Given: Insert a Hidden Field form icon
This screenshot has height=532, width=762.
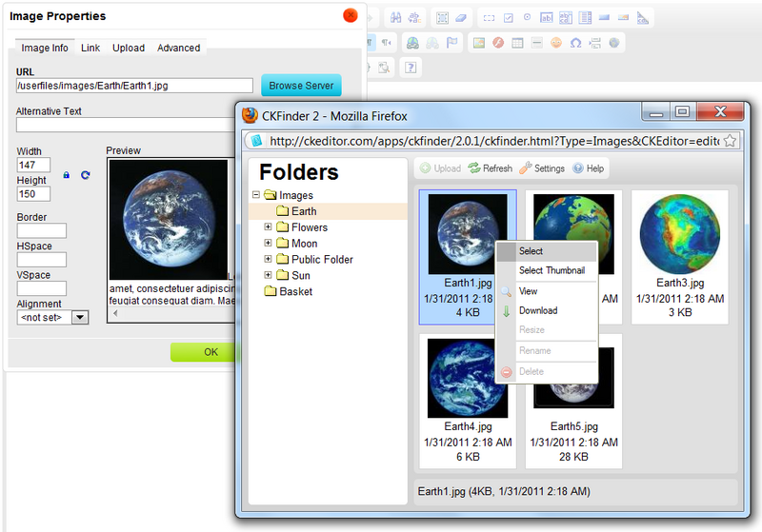Looking at the screenshot, I should (x=642, y=18).
